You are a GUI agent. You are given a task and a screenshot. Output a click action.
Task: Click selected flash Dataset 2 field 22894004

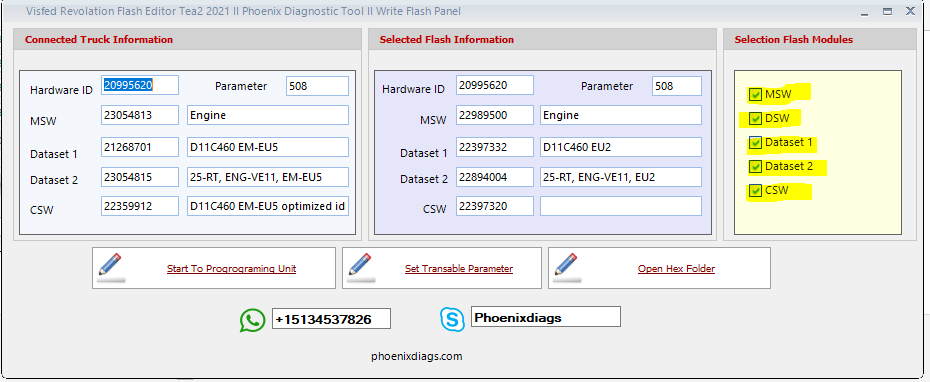click(495, 177)
